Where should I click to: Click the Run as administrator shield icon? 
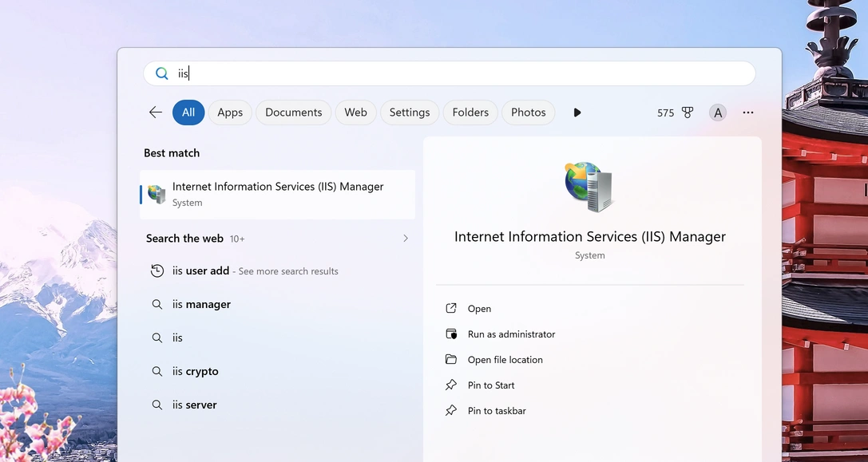451,334
